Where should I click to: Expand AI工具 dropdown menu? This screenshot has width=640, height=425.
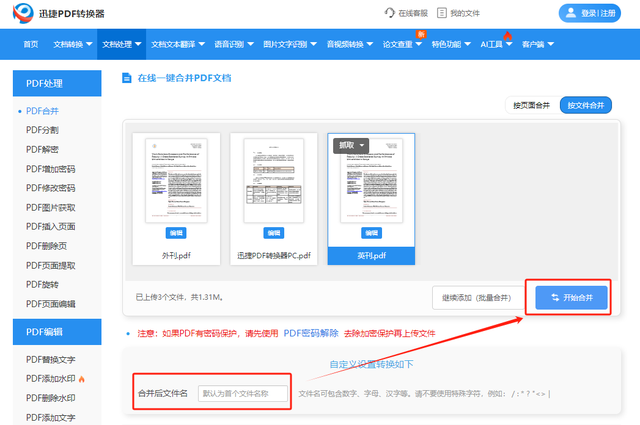[496, 44]
